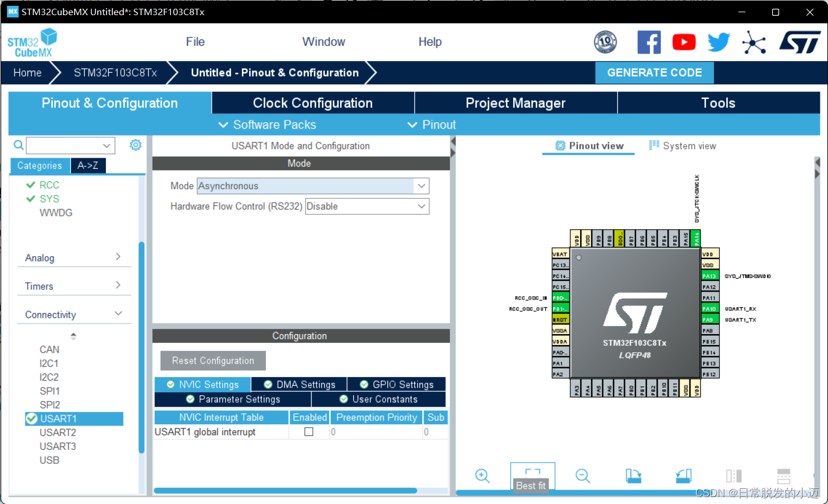
Task: Click the configuration panel horizontal scrollbar
Action: tap(285, 491)
